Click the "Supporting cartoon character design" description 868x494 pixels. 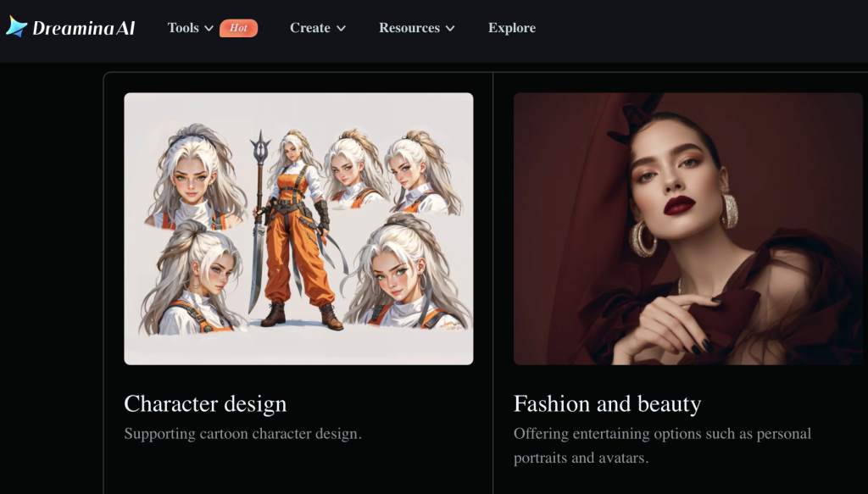click(x=242, y=434)
